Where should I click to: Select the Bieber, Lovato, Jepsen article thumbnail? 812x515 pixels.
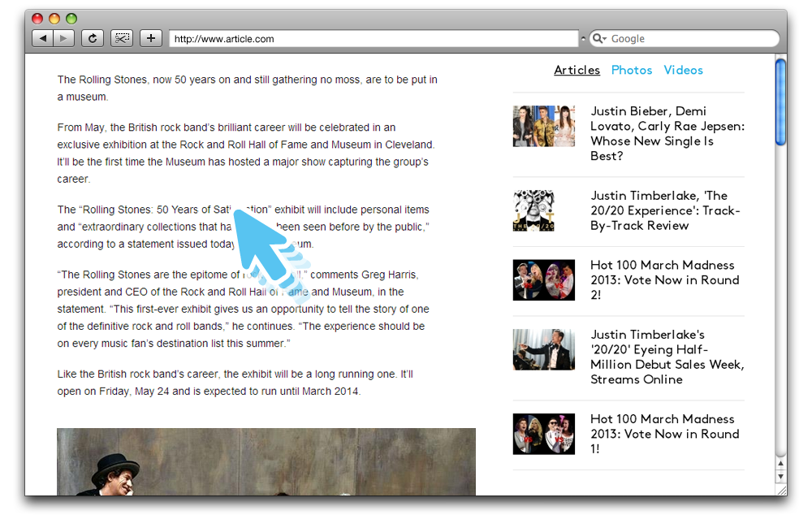tap(544, 126)
